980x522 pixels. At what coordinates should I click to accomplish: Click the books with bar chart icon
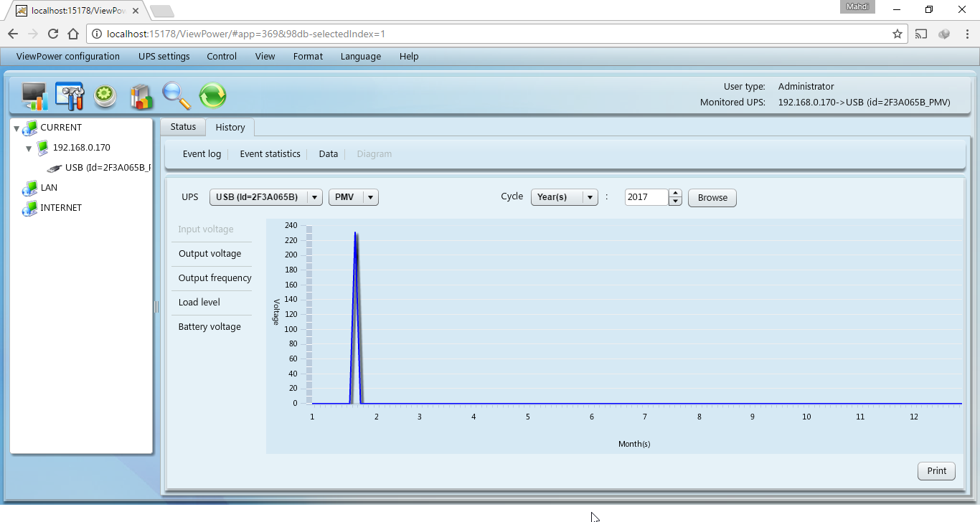coord(141,95)
